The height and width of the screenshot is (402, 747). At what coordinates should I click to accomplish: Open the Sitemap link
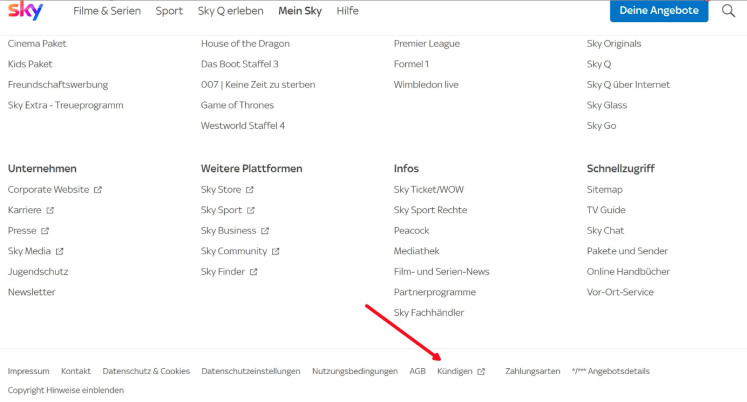(605, 190)
